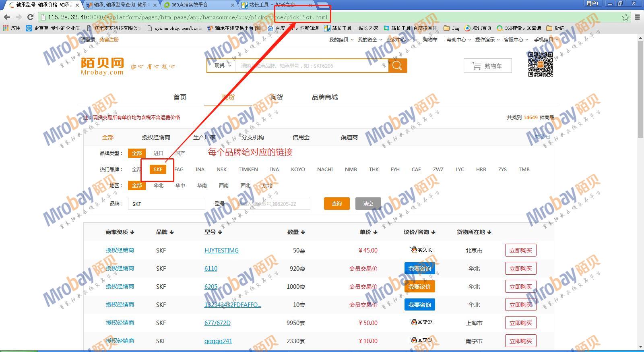
Task: Open the shopping cart button
Action: point(487,66)
